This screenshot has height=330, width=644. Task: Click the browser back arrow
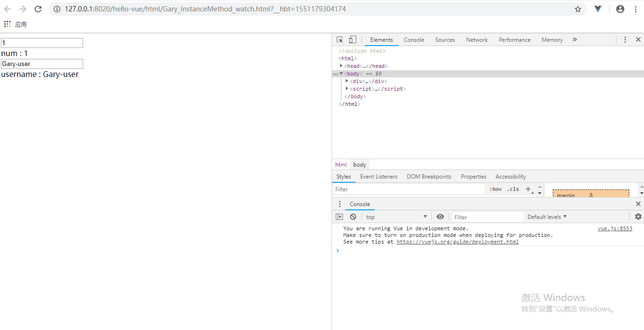pos(8,9)
